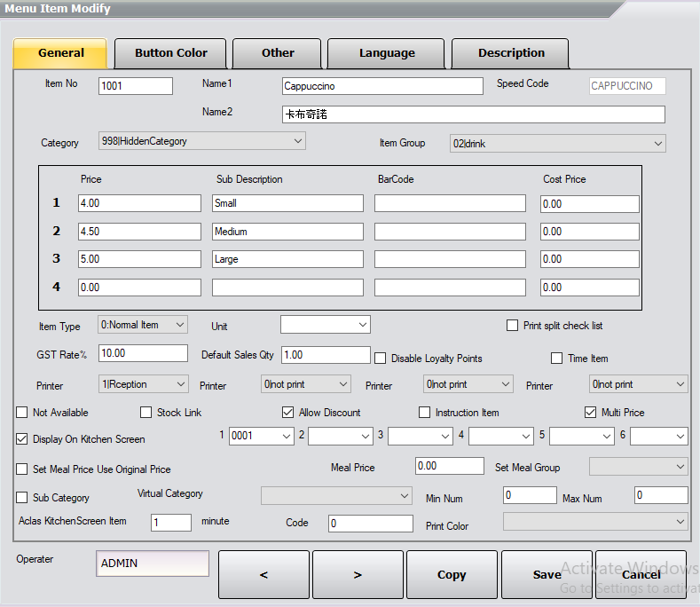Click the Cost Price field in row 4
The image size is (700, 607).
pos(590,288)
